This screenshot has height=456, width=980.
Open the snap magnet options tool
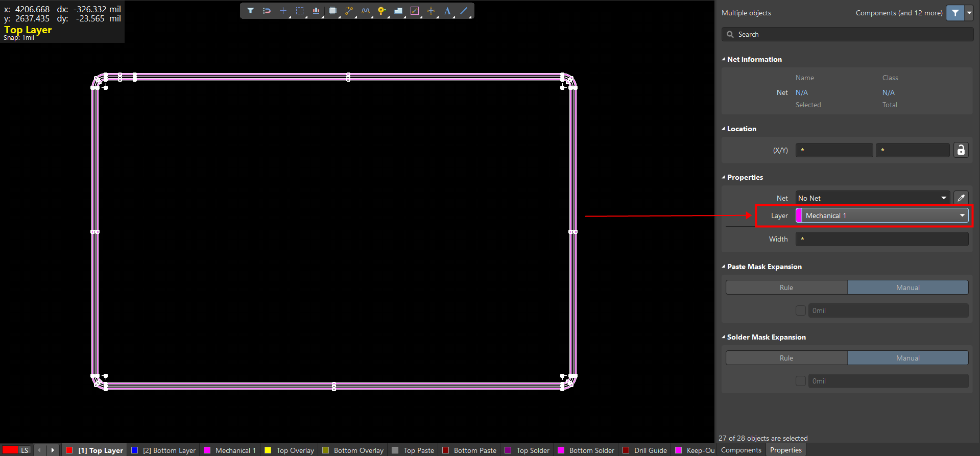[267, 11]
